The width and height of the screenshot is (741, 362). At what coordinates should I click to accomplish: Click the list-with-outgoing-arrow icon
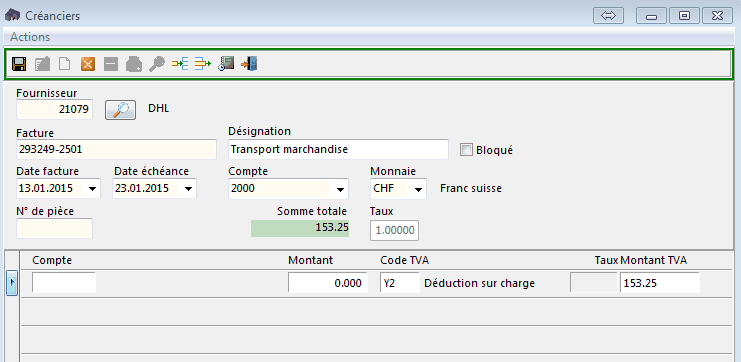click(x=203, y=64)
